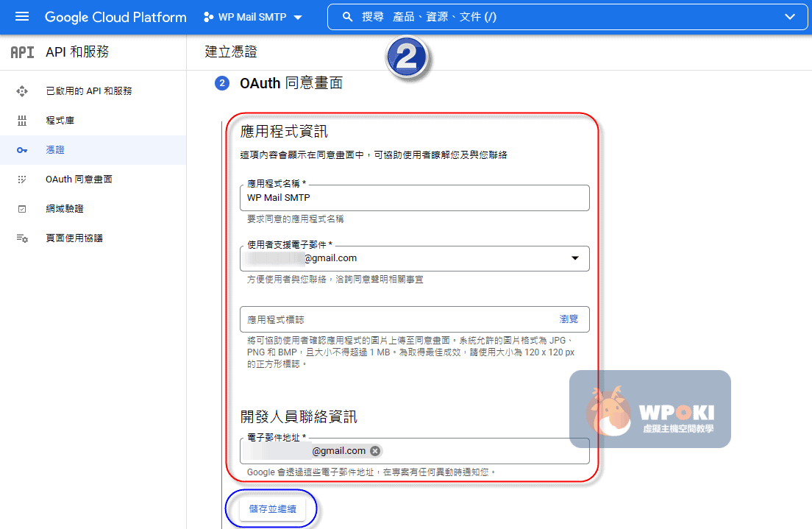This screenshot has width=812, height=529.
Task: Click the search magnifier icon
Action: [348, 17]
